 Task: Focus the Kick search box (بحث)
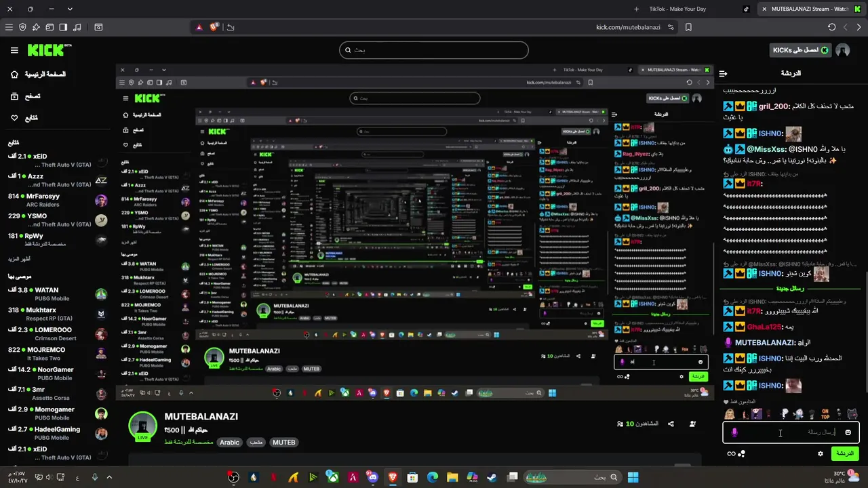434,50
